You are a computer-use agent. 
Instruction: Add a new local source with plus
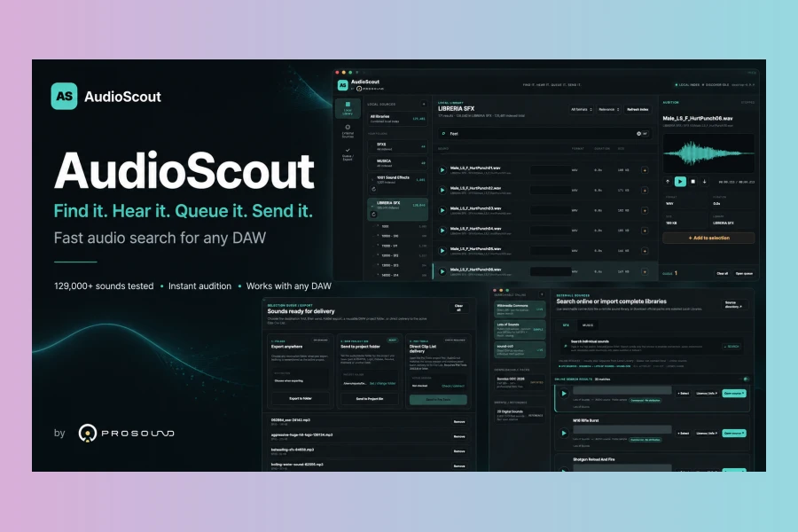click(x=424, y=105)
